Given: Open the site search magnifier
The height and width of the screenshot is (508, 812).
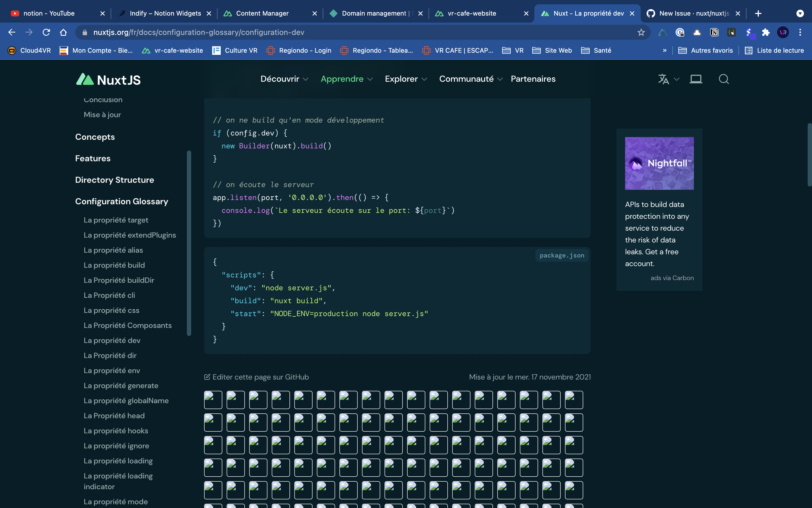Looking at the screenshot, I should pos(724,79).
